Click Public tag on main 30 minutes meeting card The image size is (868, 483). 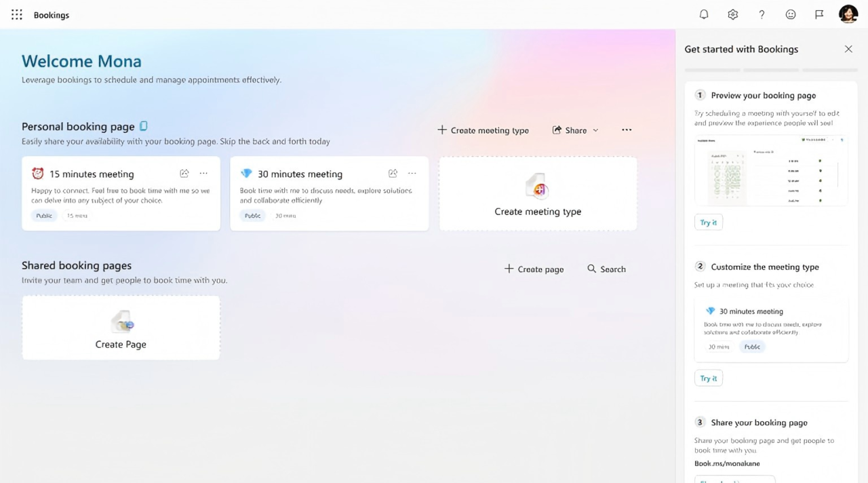pos(252,216)
